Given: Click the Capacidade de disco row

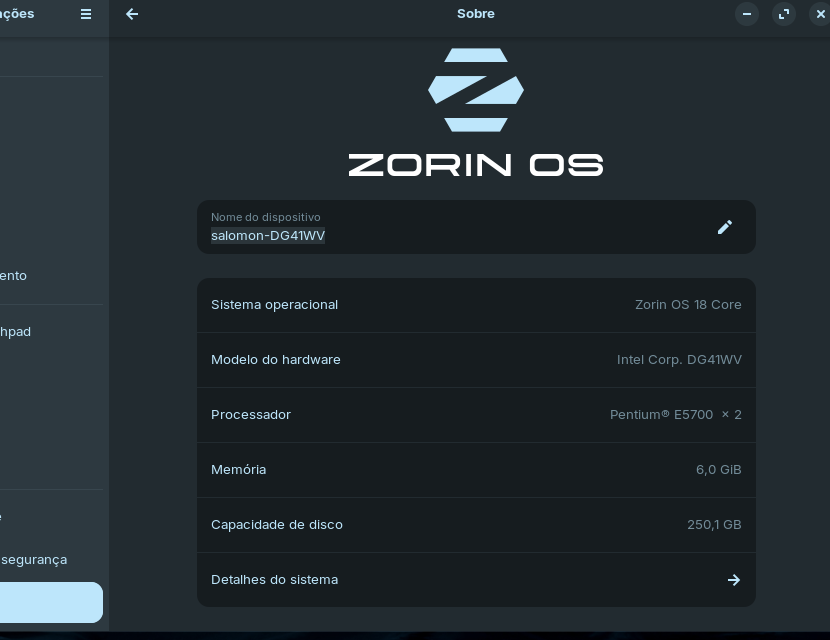Looking at the screenshot, I should click(476, 525).
